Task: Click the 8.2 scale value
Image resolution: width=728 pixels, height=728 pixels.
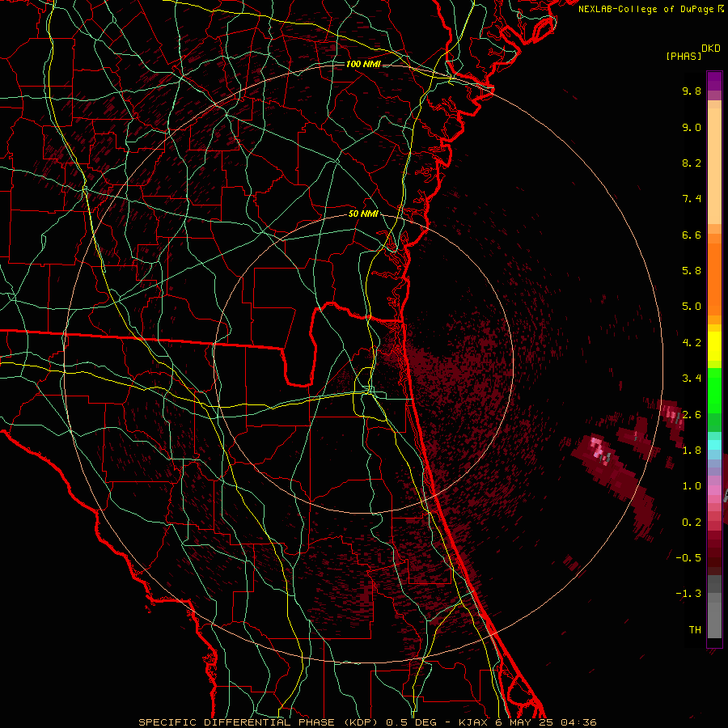Action: point(692,163)
